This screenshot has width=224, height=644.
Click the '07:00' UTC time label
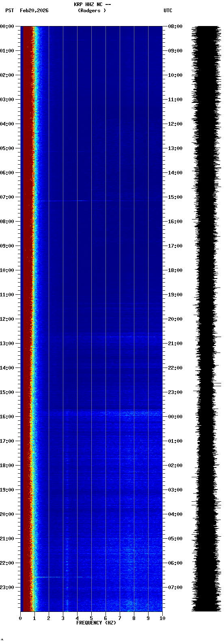(175, 587)
